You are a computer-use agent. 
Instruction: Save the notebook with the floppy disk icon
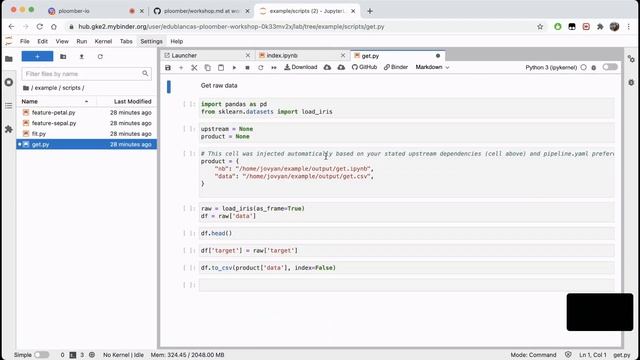168,67
